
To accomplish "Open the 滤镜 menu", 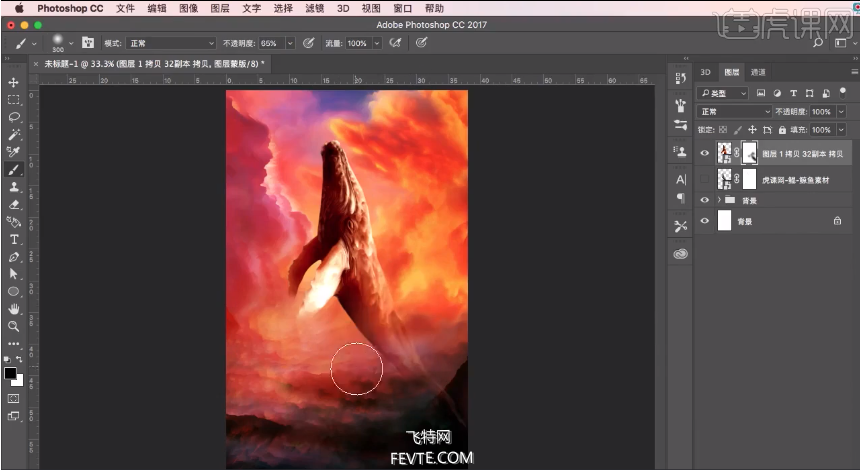I will [x=313, y=8].
